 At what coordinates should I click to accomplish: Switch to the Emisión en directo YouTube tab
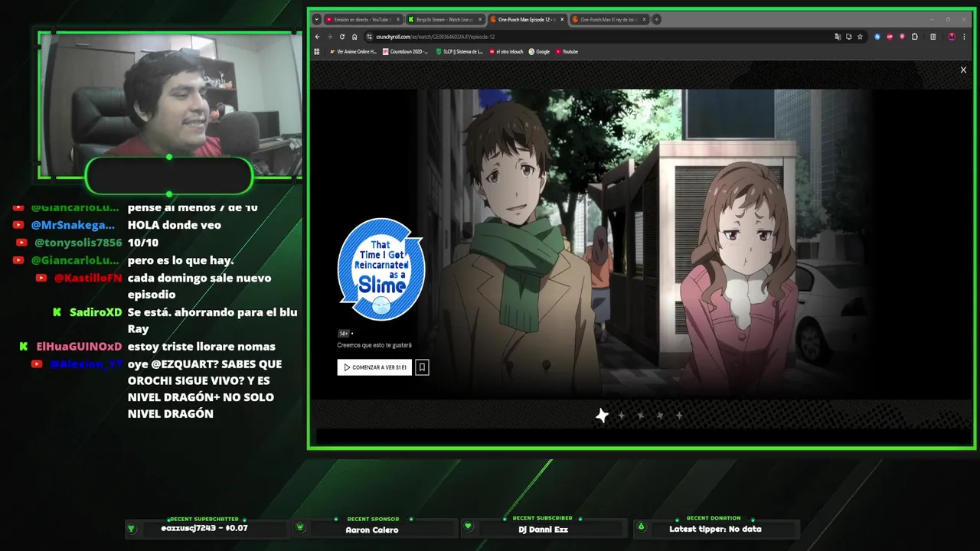[363, 19]
